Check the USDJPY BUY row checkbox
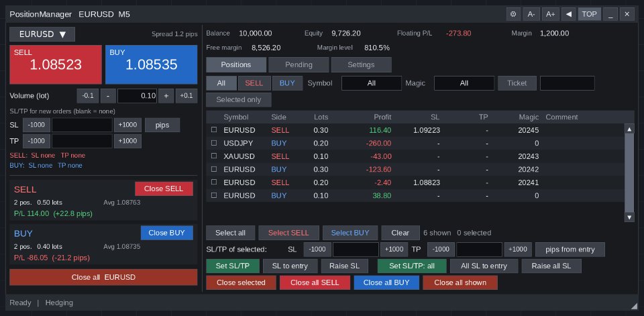 (x=213, y=143)
